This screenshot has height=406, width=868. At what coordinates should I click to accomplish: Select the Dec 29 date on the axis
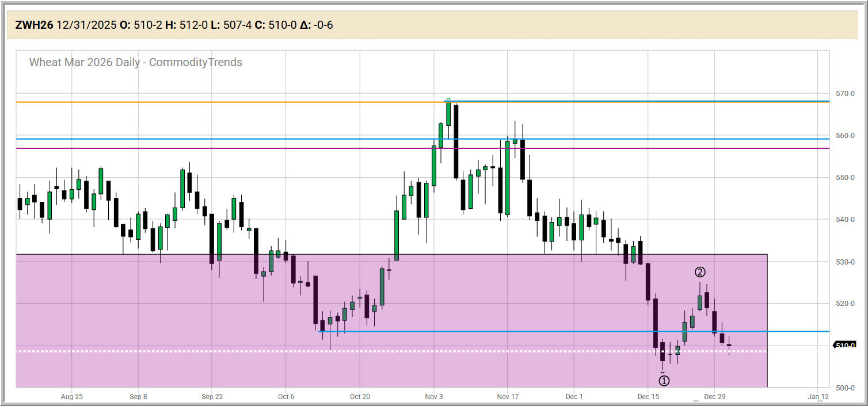[714, 397]
